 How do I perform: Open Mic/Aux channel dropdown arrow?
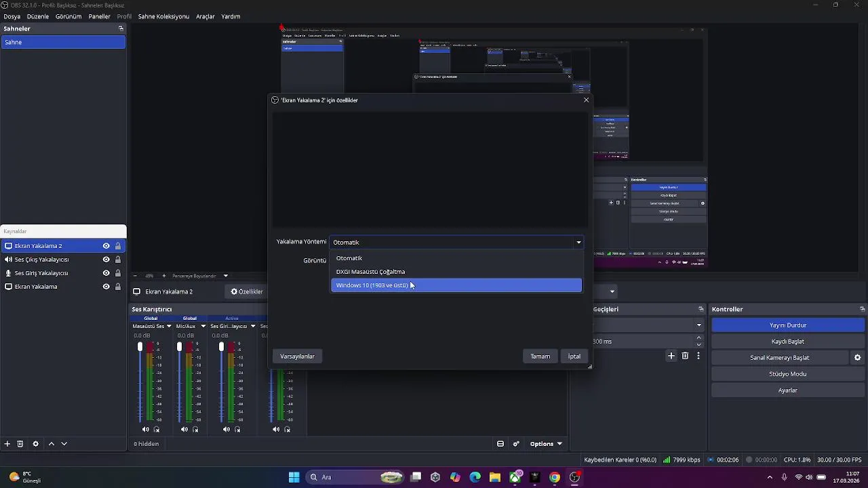[x=203, y=326]
